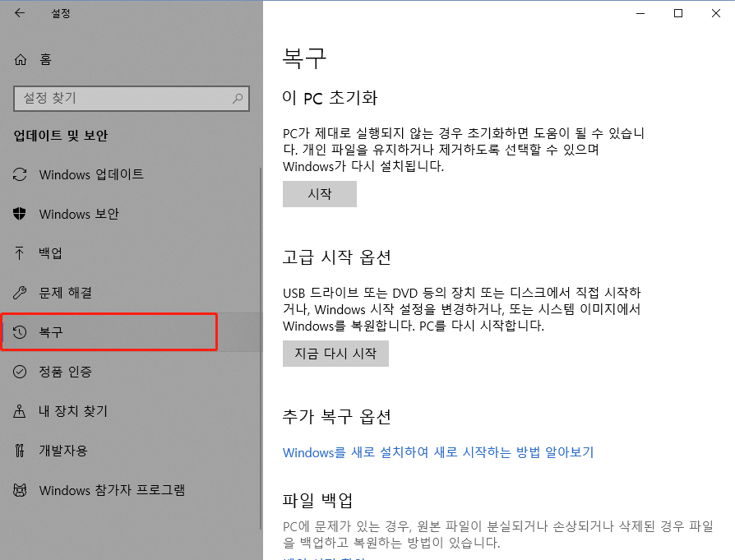Click the location pin icon for 내 장치 찾기
This screenshot has height=560, width=735.
coord(20,410)
